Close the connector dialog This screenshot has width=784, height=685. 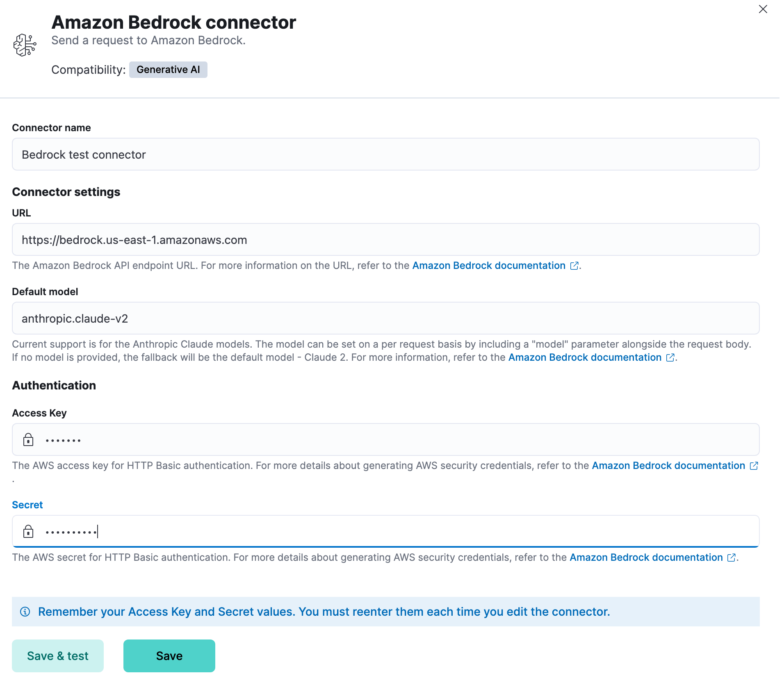tap(763, 9)
